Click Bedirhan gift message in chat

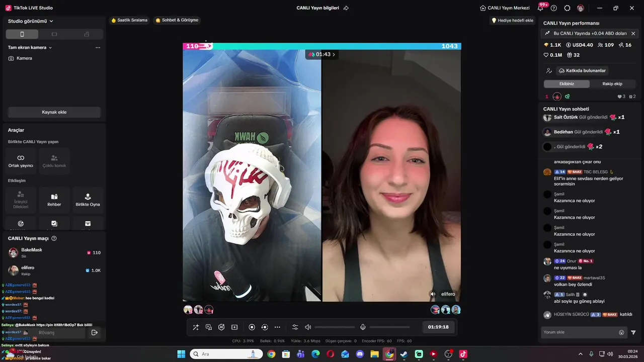pos(581,132)
